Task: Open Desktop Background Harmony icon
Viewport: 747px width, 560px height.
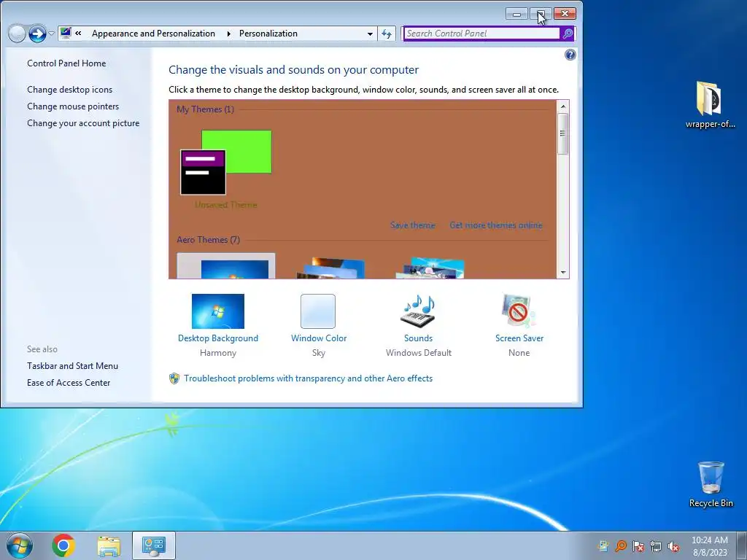Action: click(217, 311)
